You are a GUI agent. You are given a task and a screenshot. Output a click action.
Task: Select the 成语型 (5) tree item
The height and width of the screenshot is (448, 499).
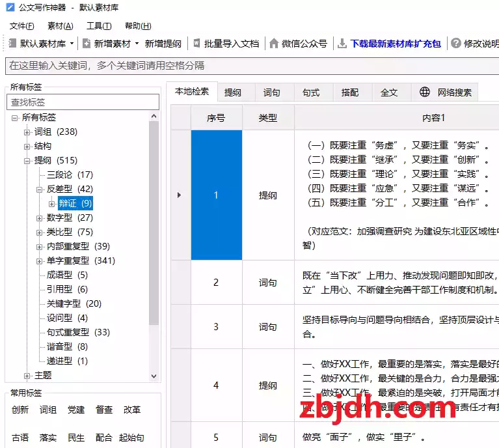tap(66, 275)
